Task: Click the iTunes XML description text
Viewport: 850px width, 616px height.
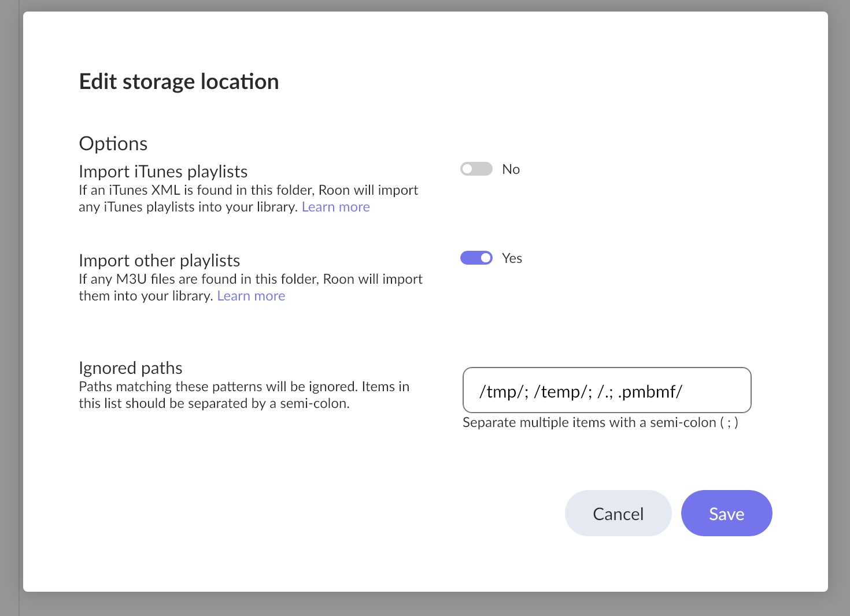Action: pyautogui.click(x=248, y=191)
